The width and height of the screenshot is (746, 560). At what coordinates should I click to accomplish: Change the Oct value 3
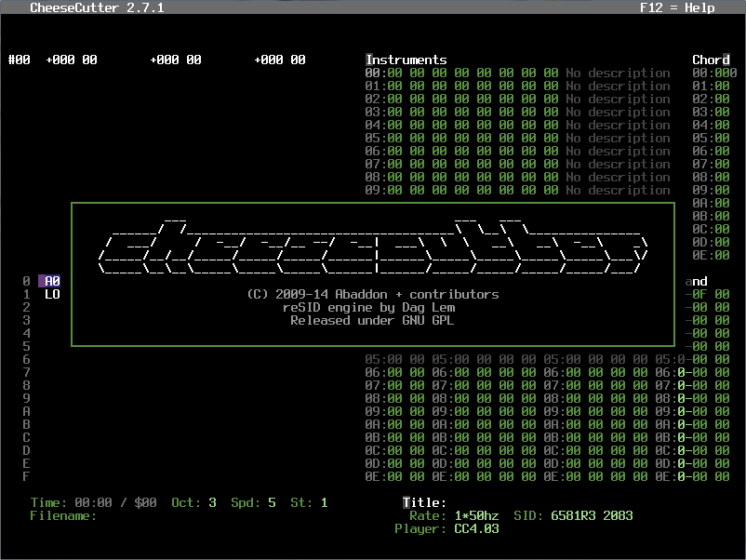(212, 502)
